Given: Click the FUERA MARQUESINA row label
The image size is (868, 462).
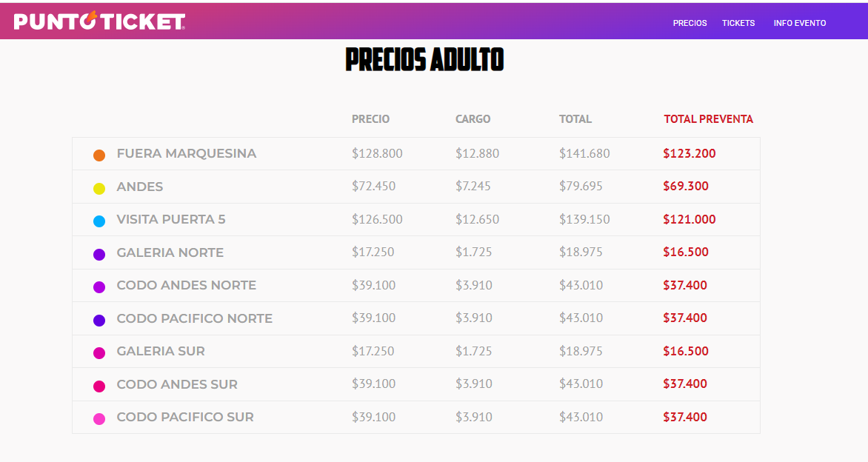Looking at the screenshot, I should click(187, 153).
